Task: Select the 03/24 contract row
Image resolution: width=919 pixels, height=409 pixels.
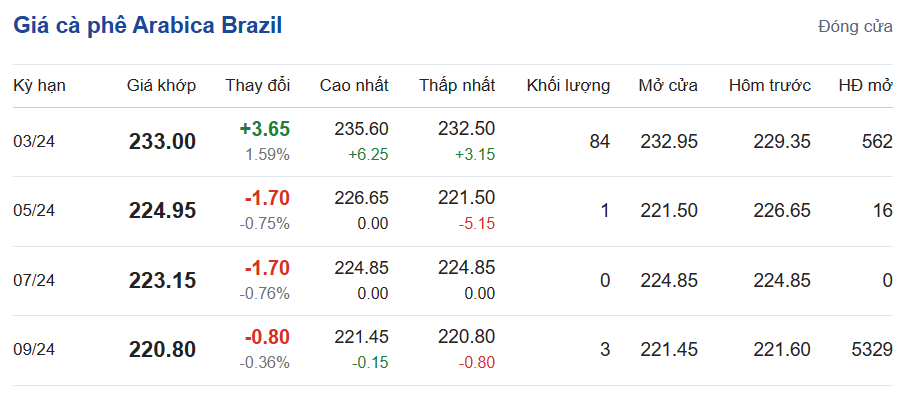Action: pyautogui.click(x=34, y=142)
